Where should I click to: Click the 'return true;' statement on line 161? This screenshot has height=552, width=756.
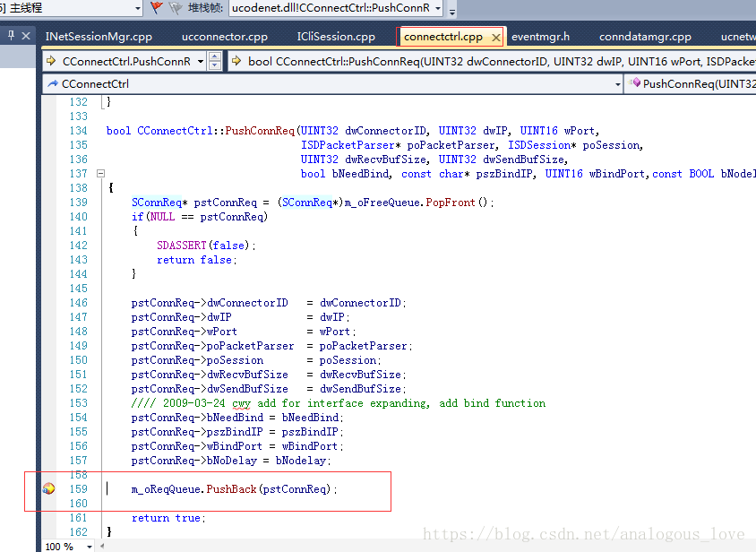pyautogui.click(x=168, y=518)
